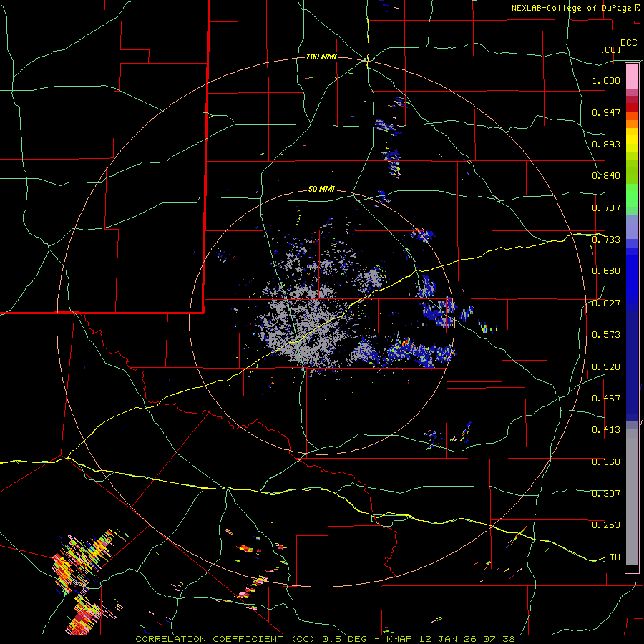Click the 0.733 scale value
644x644 pixels.
coord(606,240)
